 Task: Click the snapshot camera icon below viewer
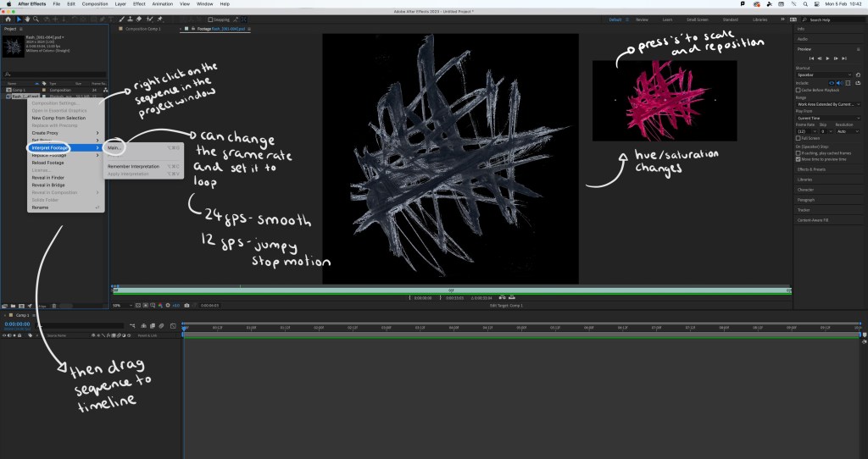pos(186,305)
